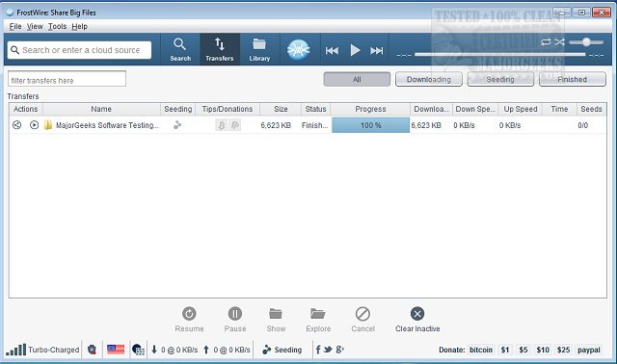Open the File menu
Viewport: 617px width, 364px height.
[x=15, y=26]
